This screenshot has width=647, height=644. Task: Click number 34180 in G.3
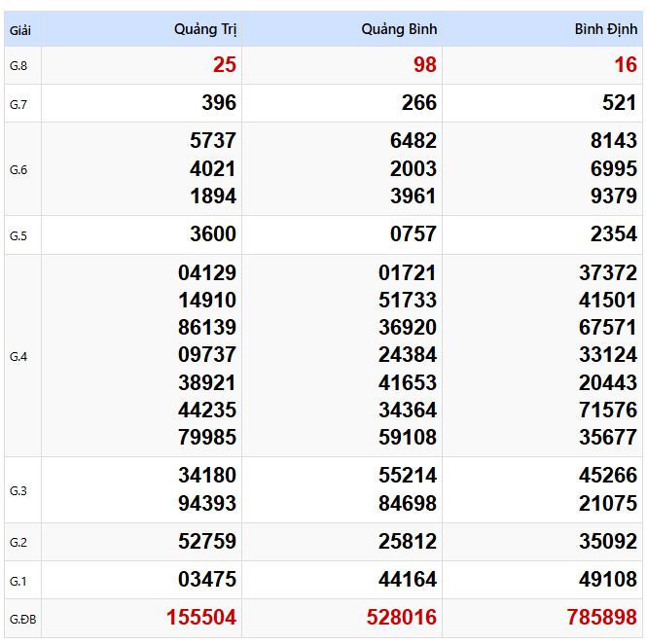click(x=207, y=475)
